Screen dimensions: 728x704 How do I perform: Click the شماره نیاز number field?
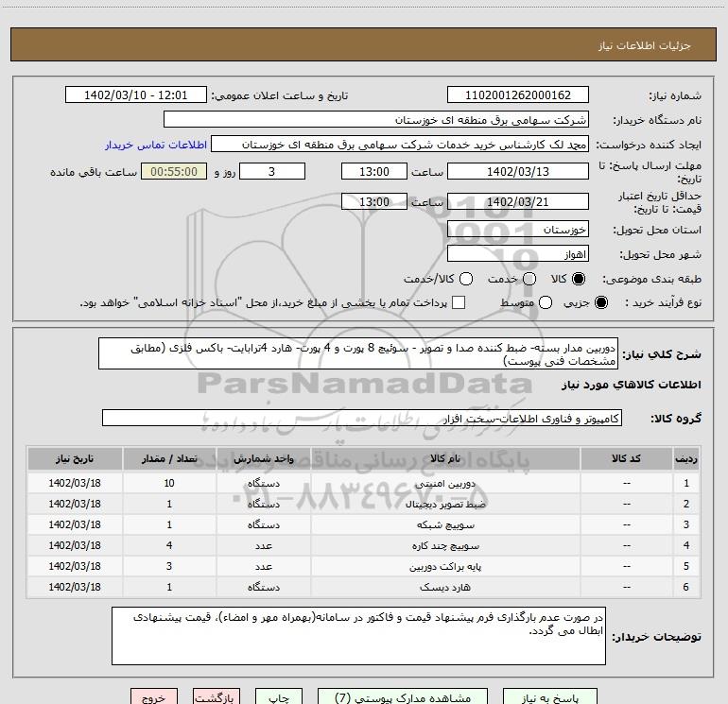[517, 95]
